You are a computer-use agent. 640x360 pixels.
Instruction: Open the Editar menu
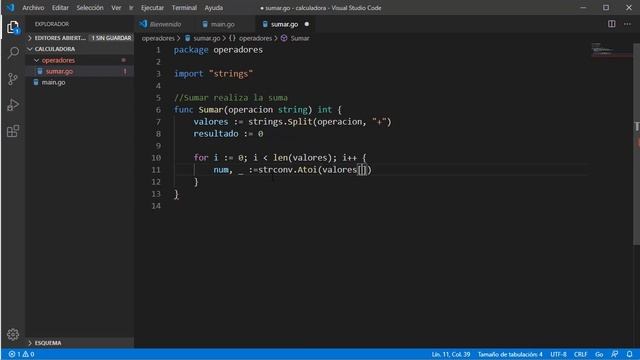(60, 8)
